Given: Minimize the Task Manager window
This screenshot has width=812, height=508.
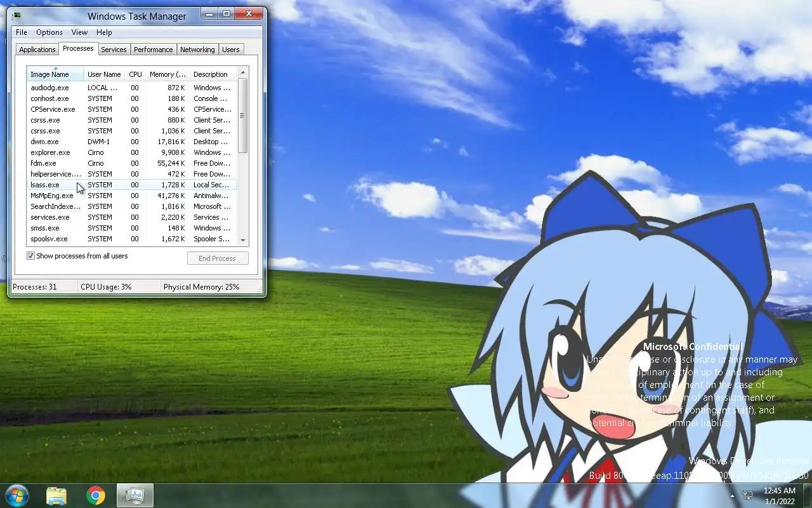Looking at the screenshot, I should pyautogui.click(x=209, y=13).
